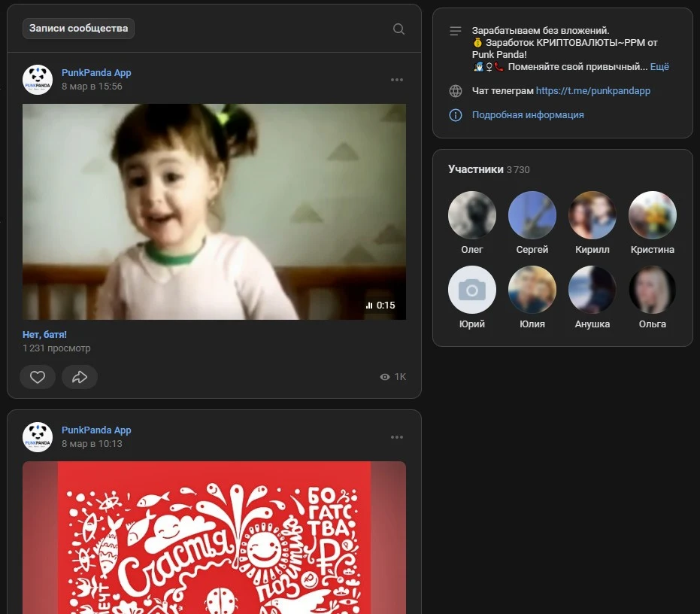Expand the description with "Ещё"
Screen dimensions: 700x614
tap(659, 66)
